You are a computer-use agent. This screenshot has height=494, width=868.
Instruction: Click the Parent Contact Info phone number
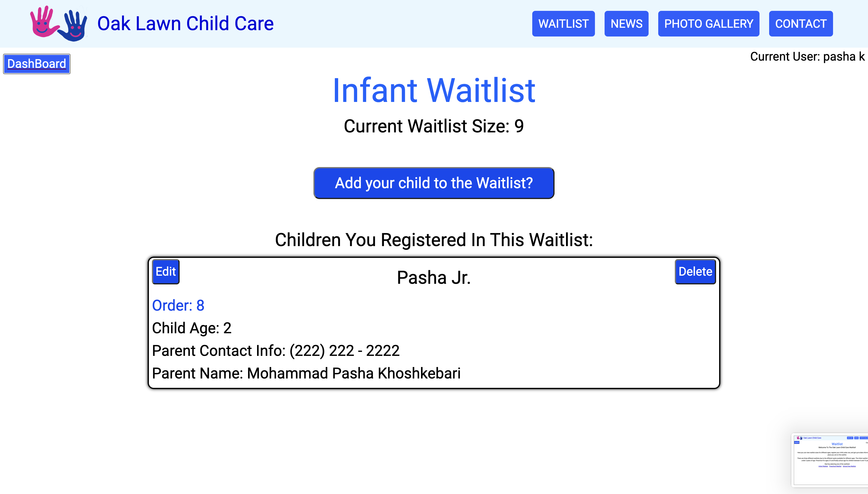coord(344,351)
